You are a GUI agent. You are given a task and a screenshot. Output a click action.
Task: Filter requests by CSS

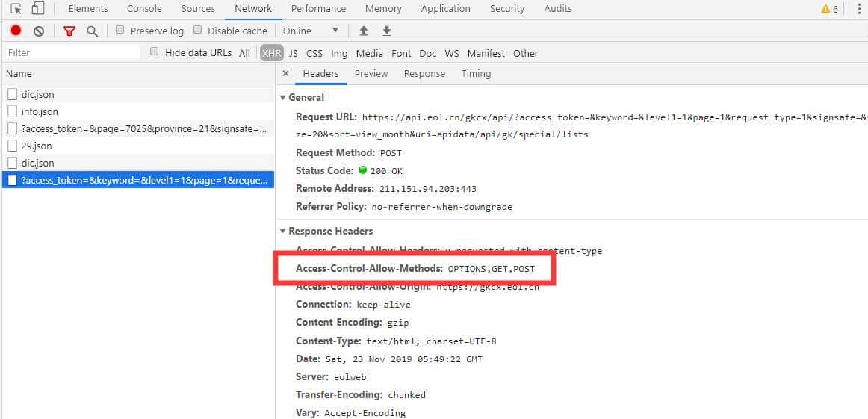(x=314, y=53)
